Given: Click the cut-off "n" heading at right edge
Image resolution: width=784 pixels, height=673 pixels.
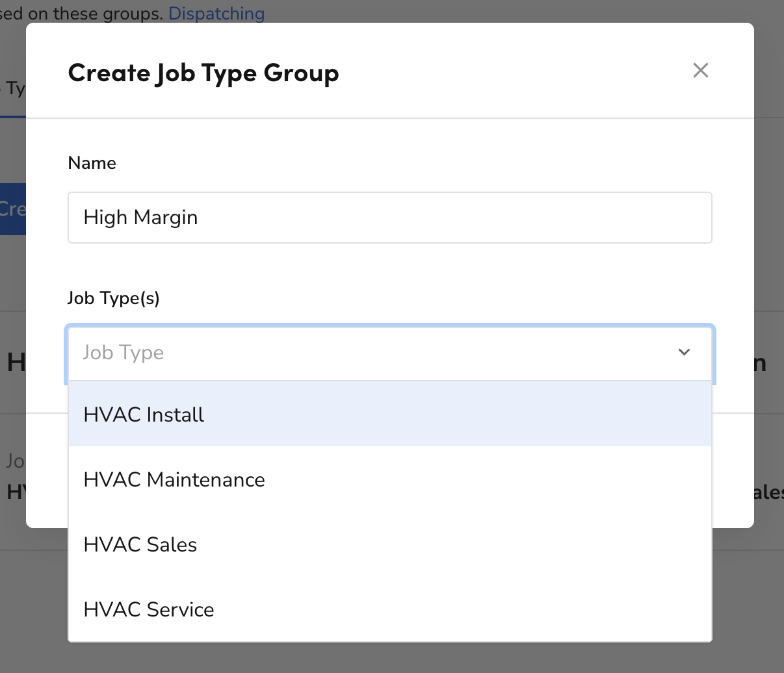Looking at the screenshot, I should coord(760,362).
